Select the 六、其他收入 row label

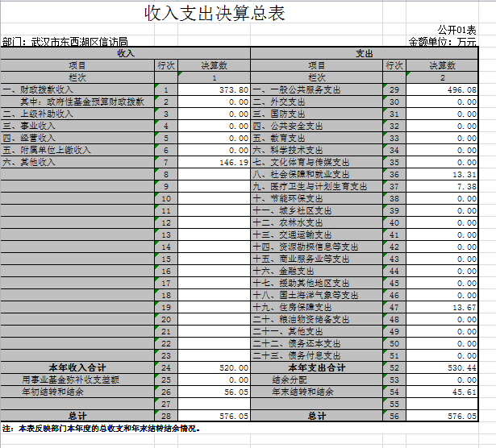pos(29,162)
